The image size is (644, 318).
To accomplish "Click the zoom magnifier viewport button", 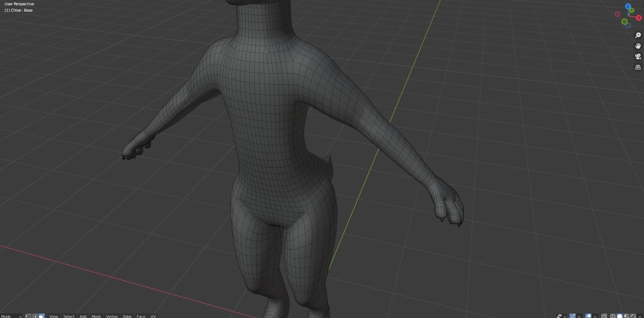I will click(x=638, y=35).
